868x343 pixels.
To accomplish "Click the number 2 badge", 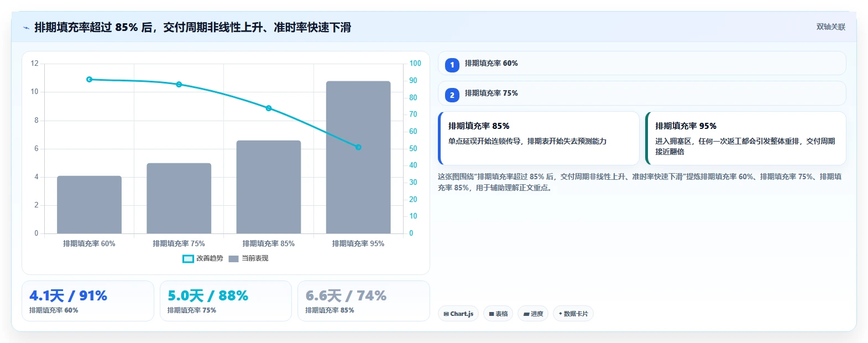I will (452, 95).
